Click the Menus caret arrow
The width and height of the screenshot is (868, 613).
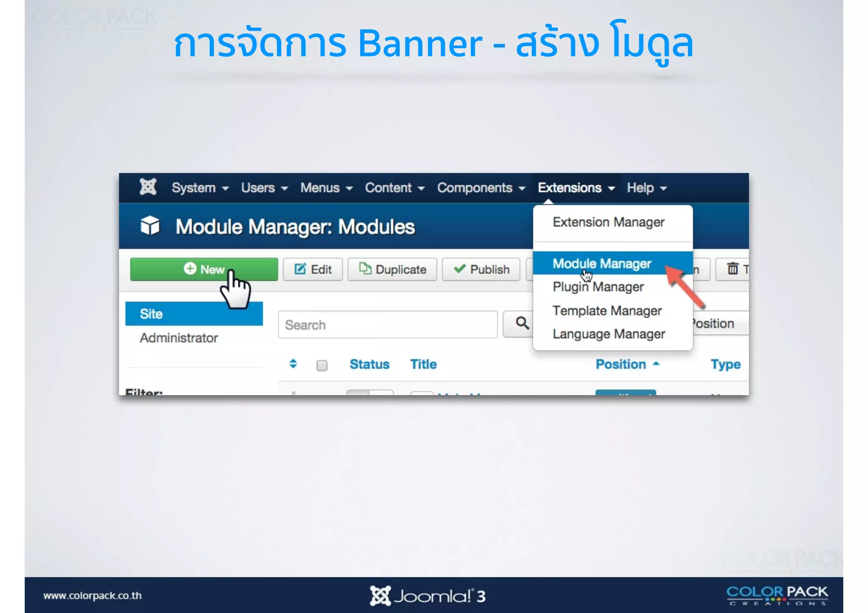pos(349,189)
